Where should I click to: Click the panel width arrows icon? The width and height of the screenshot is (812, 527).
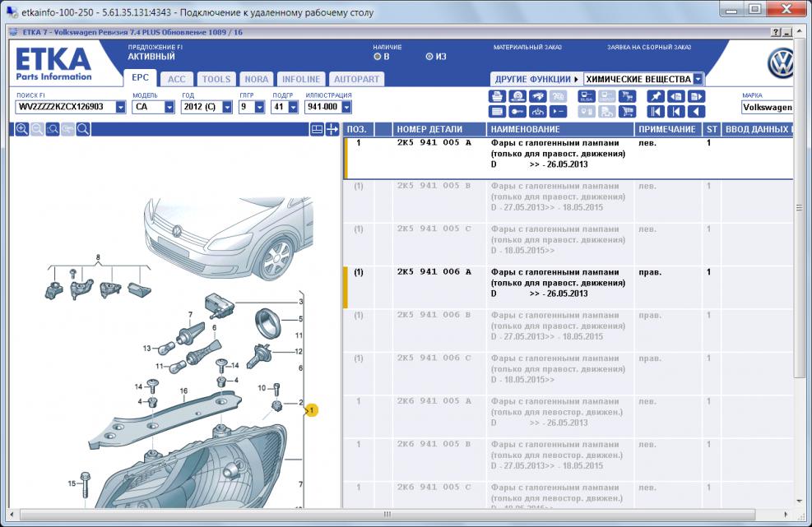click(x=332, y=129)
